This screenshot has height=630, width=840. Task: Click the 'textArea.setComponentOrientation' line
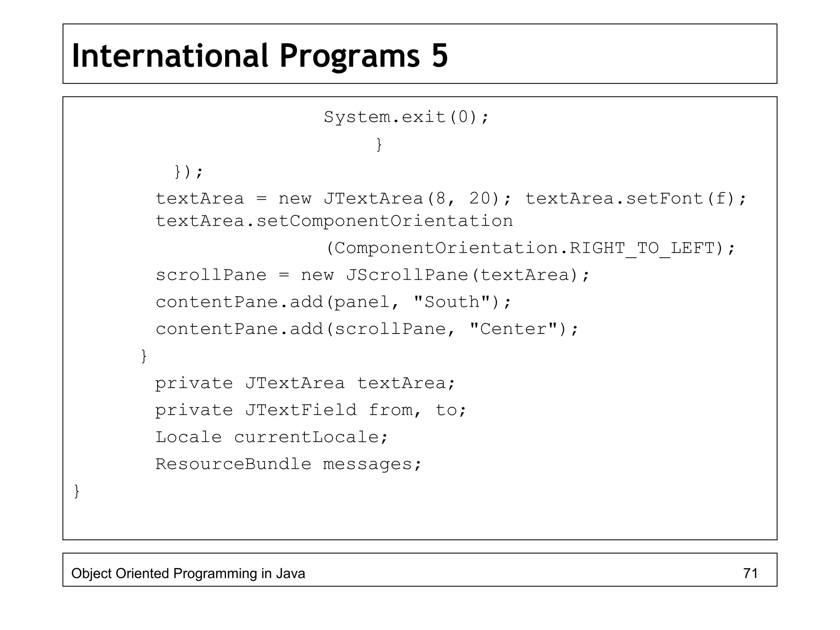334,221
